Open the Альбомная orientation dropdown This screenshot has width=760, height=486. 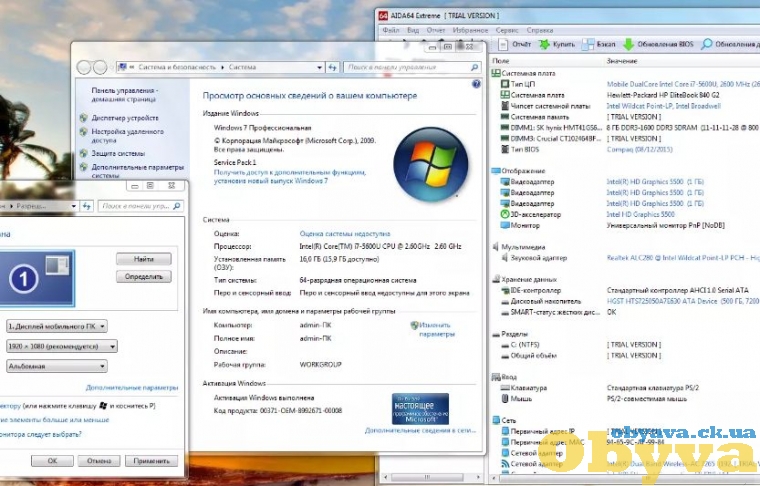57,366
